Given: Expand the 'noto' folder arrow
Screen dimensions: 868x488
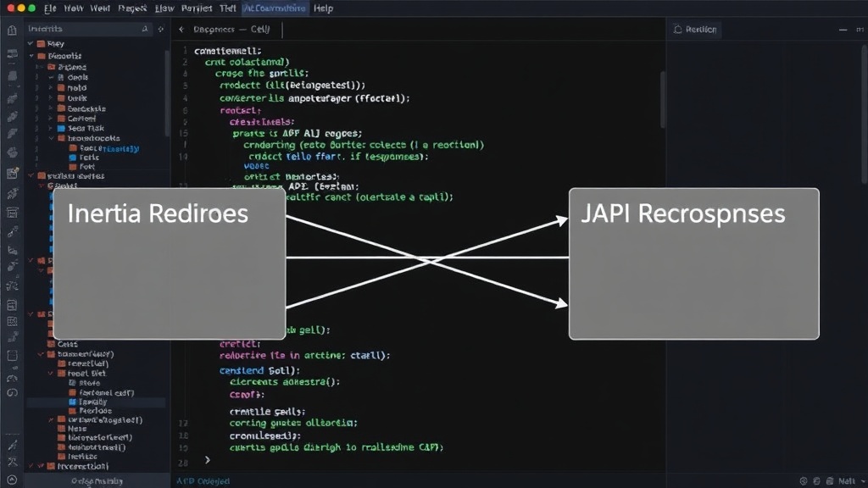Looking at the screenshot, I should (50, 87).
